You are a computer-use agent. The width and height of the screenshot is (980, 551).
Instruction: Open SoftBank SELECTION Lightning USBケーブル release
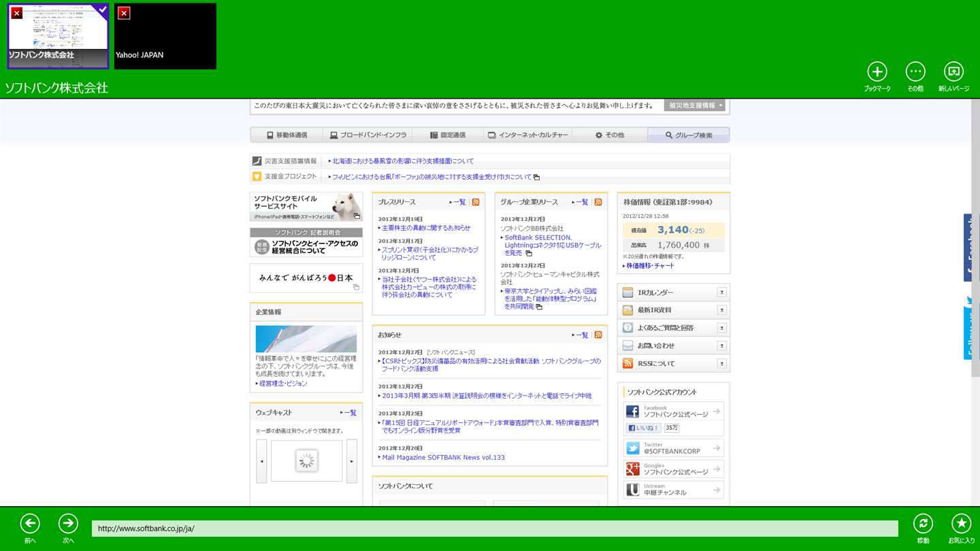coord(553,245)
